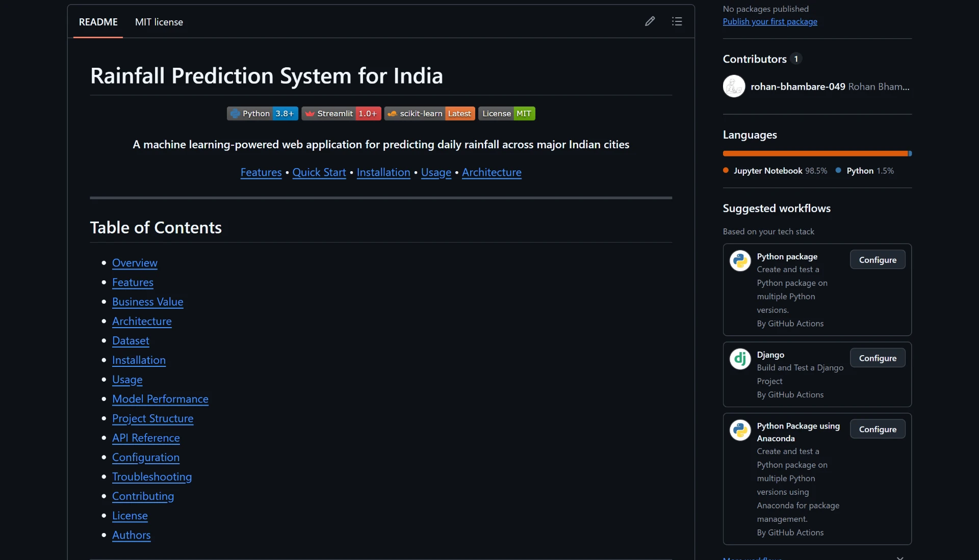Select Python 1.5% language entry
Screen dimensions: 979x560
pos(865,171)
